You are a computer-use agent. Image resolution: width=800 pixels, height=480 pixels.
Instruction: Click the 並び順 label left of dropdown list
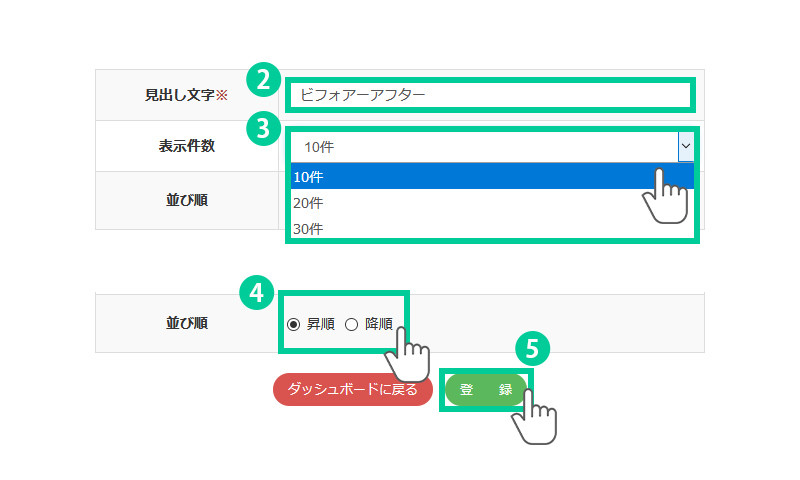tap(186, 199)
